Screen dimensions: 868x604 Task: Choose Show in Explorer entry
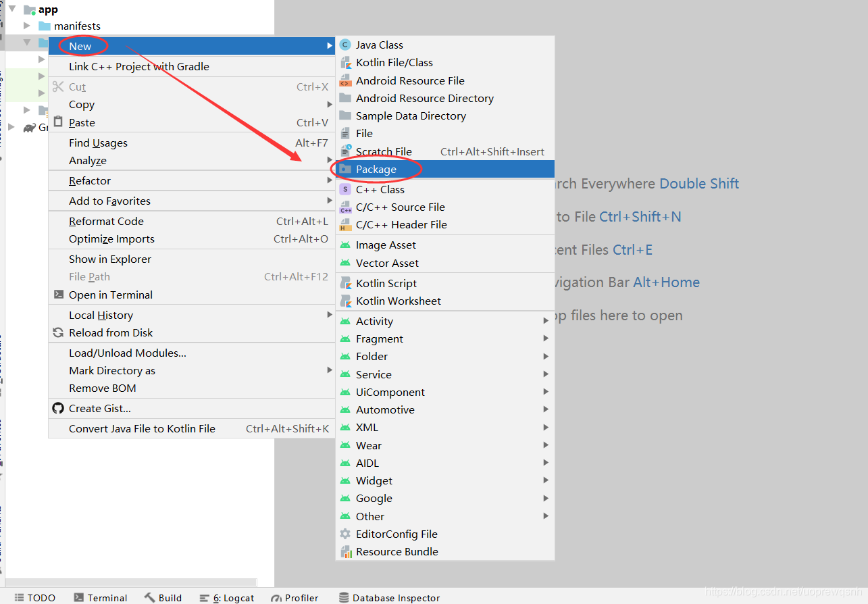[192, 259]
